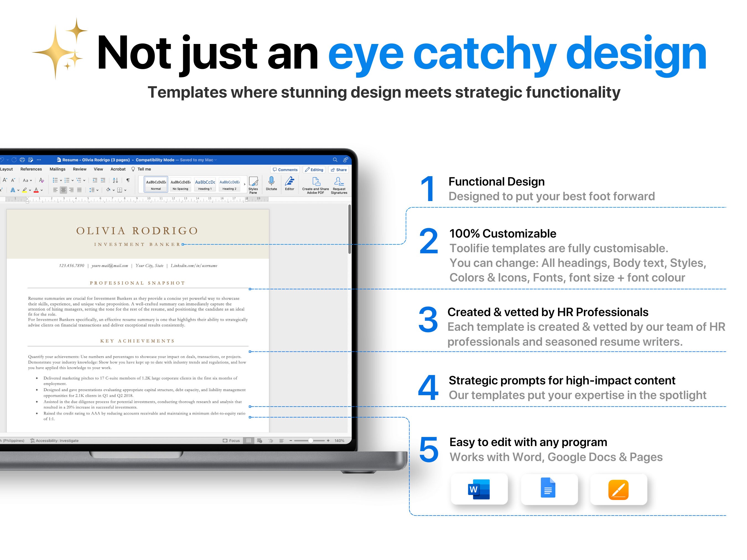Toggle center text alignment
This screenshot has width=747, height=560.
(63, 190)
